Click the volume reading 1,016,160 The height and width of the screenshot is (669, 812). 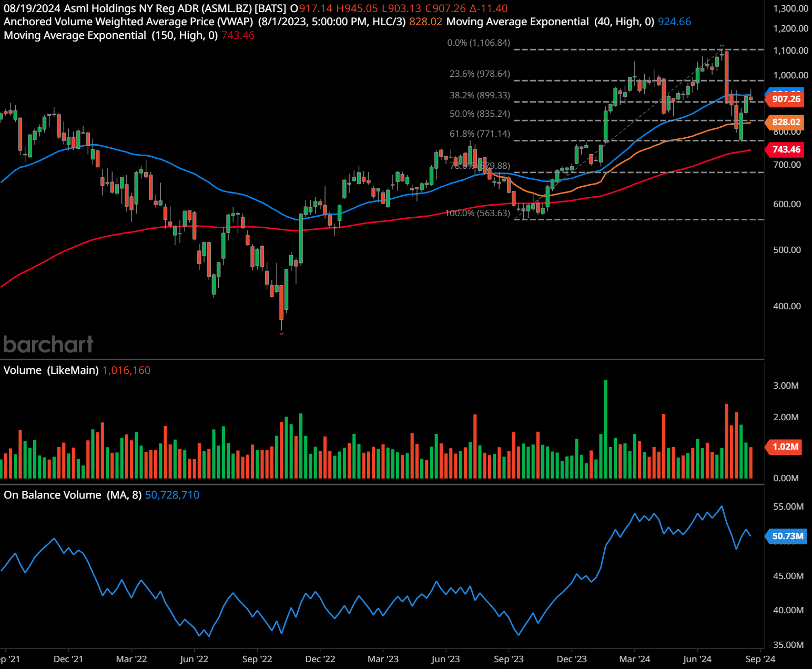point(127,370)
